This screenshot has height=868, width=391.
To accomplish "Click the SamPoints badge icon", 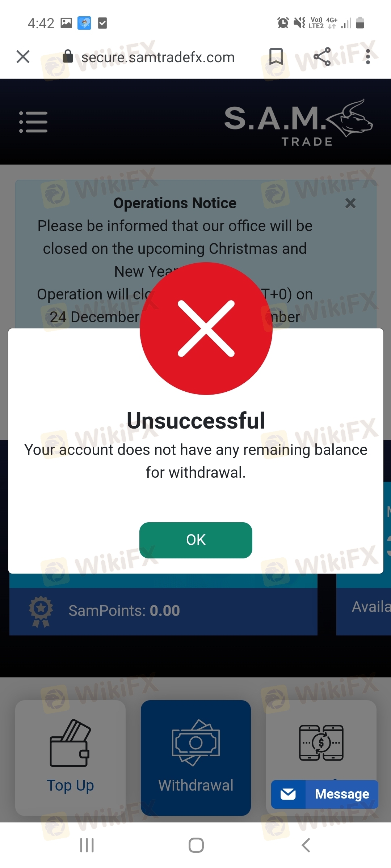I will point(41,611).
